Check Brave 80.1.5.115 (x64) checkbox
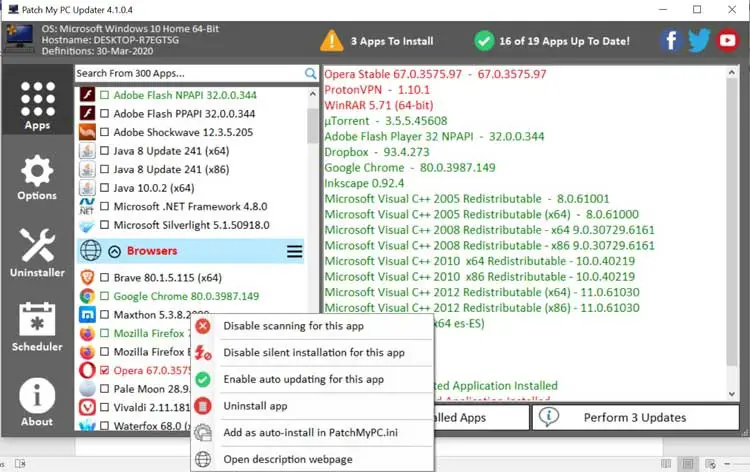This screenshot has height=472, width=750. [104, 277]
